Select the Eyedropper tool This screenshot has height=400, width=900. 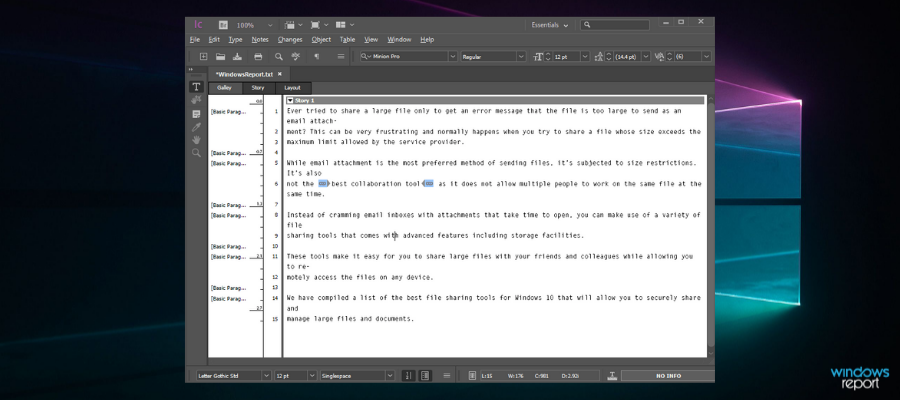click(197, 127)
